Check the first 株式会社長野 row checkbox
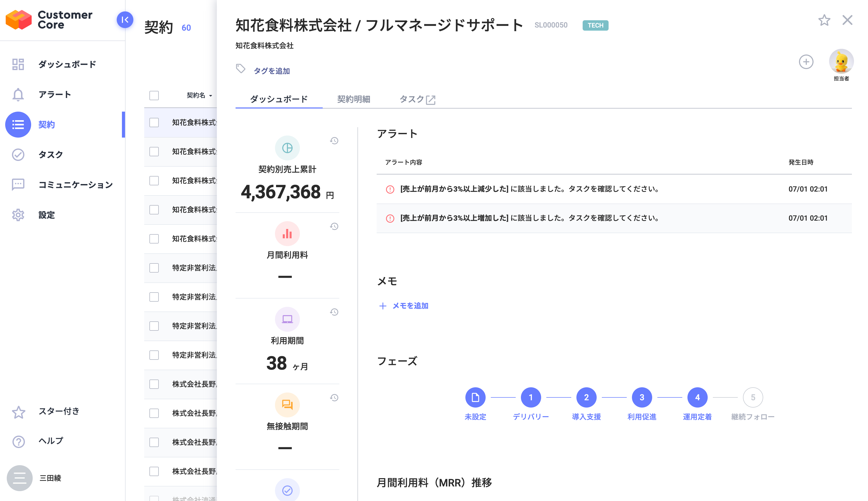The width and height of the screenshot is (868, 501). 154,384
